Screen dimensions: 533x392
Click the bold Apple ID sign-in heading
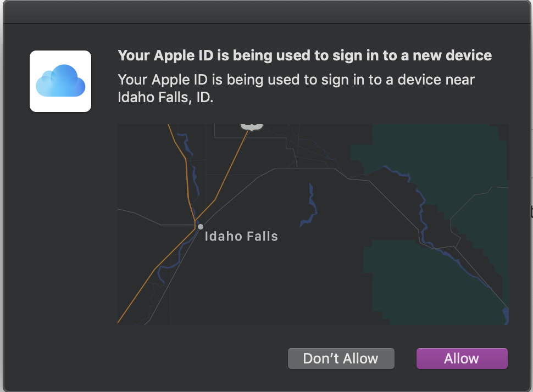tap(304, 55)
